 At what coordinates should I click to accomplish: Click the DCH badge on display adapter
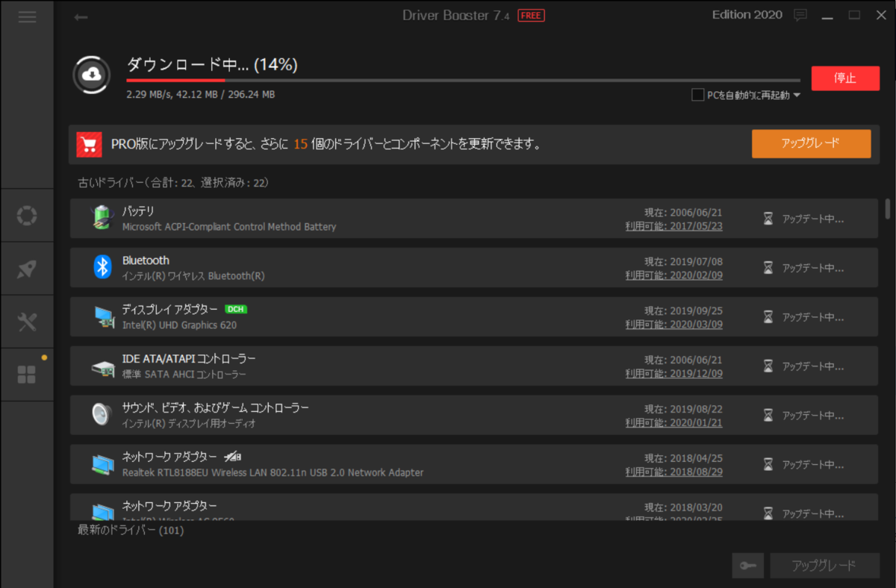tap(236, 309)
